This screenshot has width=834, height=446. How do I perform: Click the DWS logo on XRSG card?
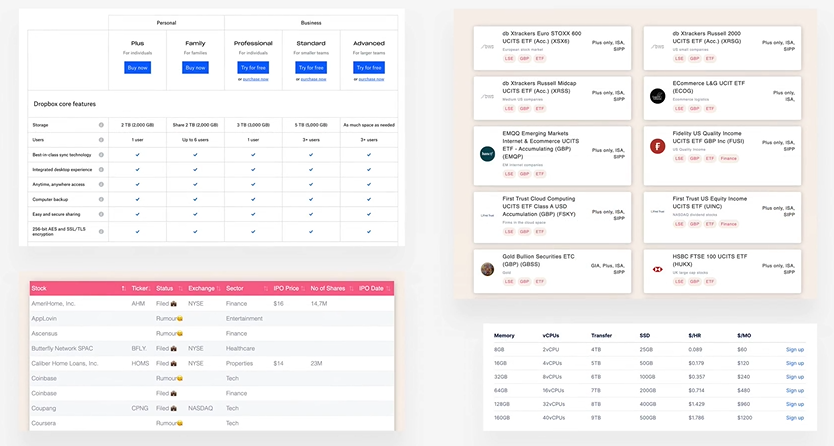tap(657, 47)
